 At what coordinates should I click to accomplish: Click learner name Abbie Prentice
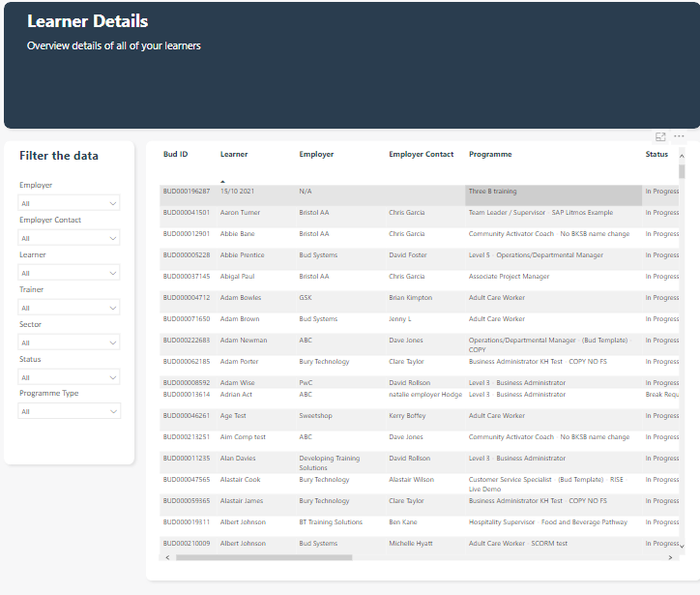pos(242,255)
